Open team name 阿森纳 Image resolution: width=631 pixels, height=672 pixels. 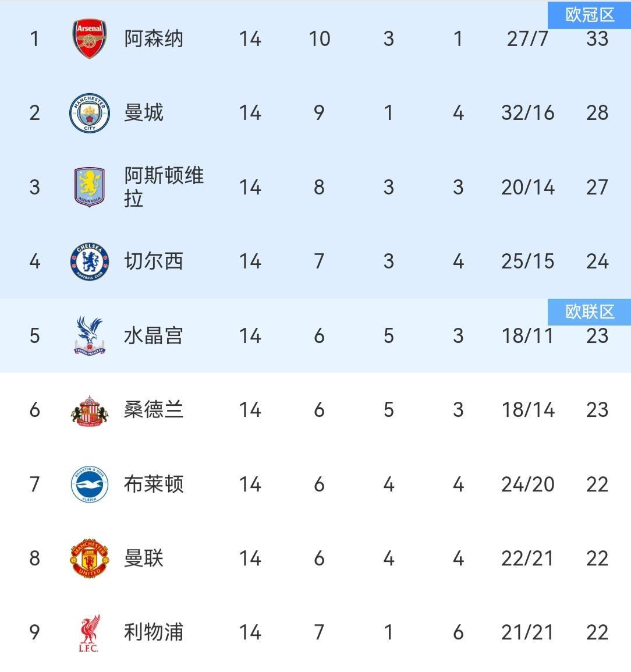[154, 39]
